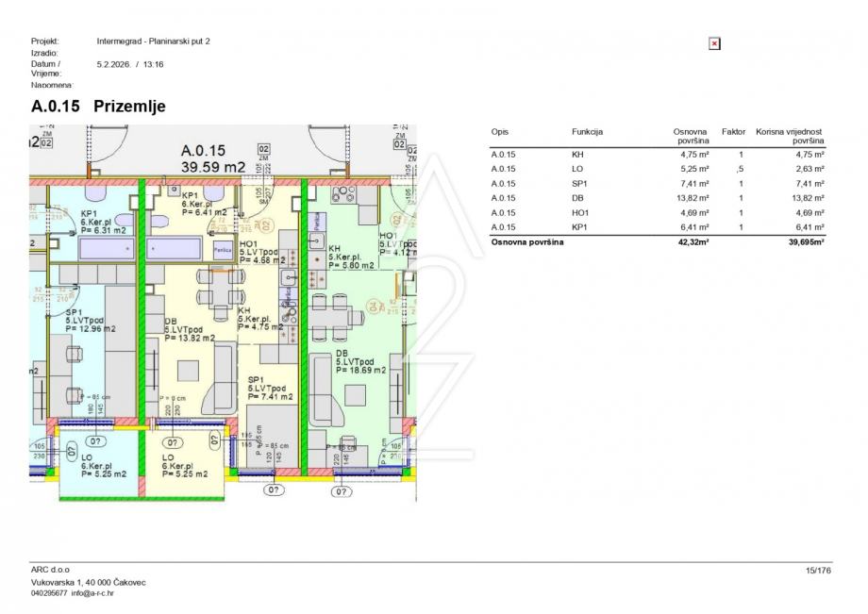The height and width of the screenshot is (614, 868).
Task: Click the '2,63 m²' useful area cell
Action: (x=810, y=169)
